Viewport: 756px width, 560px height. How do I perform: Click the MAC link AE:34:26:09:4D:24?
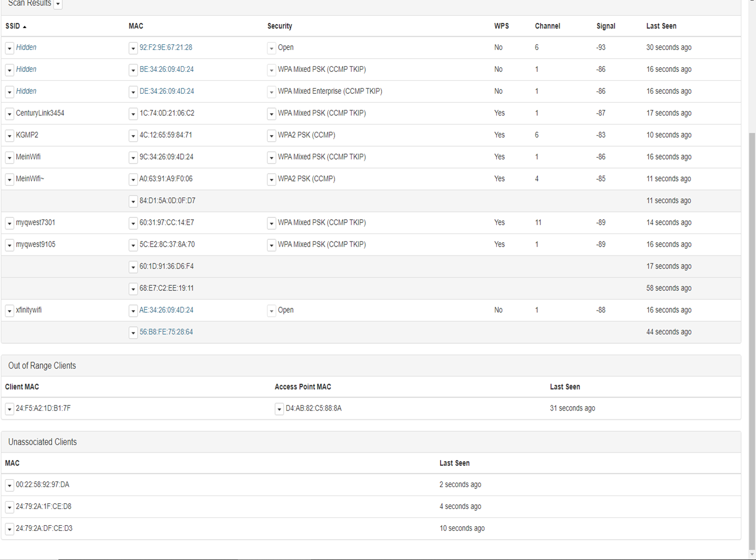(167, 310)
